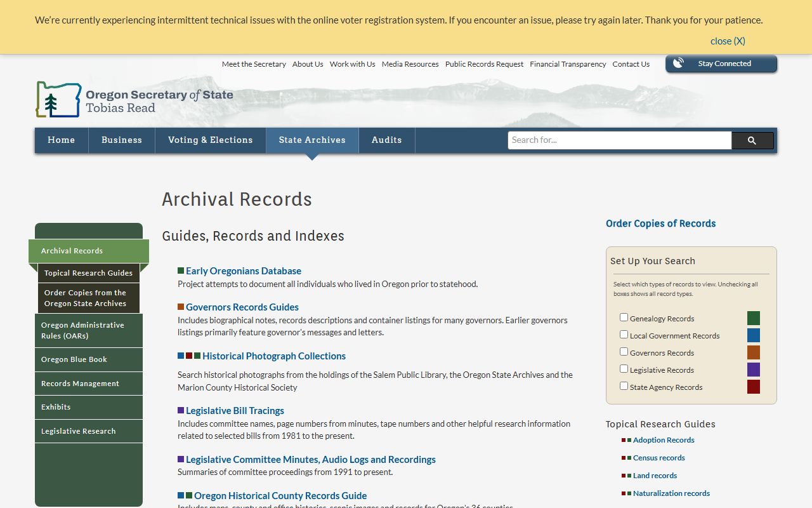This screenshot has height=508, width=812.
Task: Open the Business nav tab
Action: coord(122,140)
